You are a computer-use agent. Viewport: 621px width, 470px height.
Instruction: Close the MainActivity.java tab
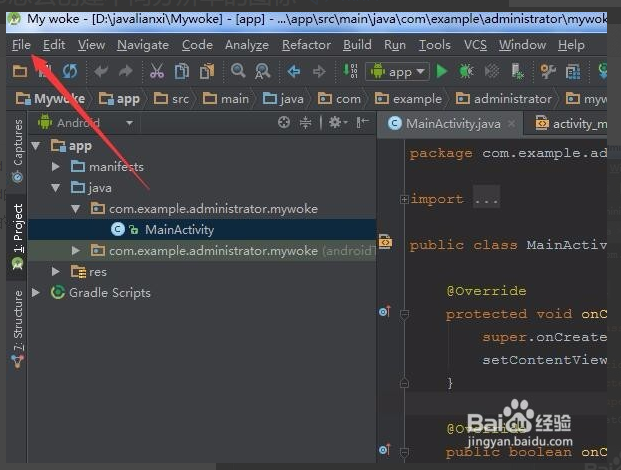pos(512,124)
